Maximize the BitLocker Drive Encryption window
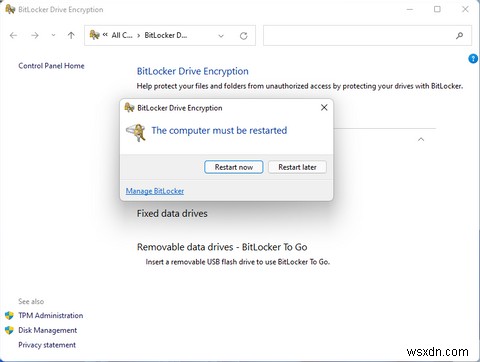Viewport: 480px width, 362px height. click(x=437, y=9)
